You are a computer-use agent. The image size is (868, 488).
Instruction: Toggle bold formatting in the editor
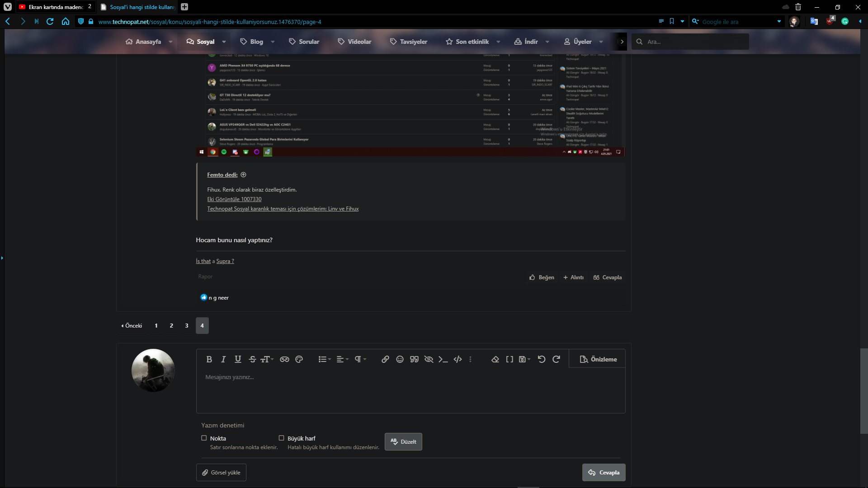209,359
